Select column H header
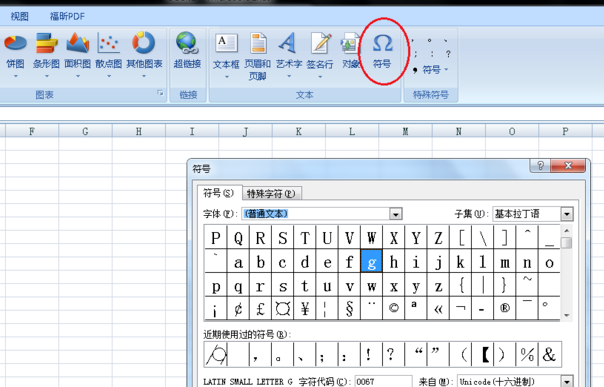The image size is (604, 387). point(139,131)
